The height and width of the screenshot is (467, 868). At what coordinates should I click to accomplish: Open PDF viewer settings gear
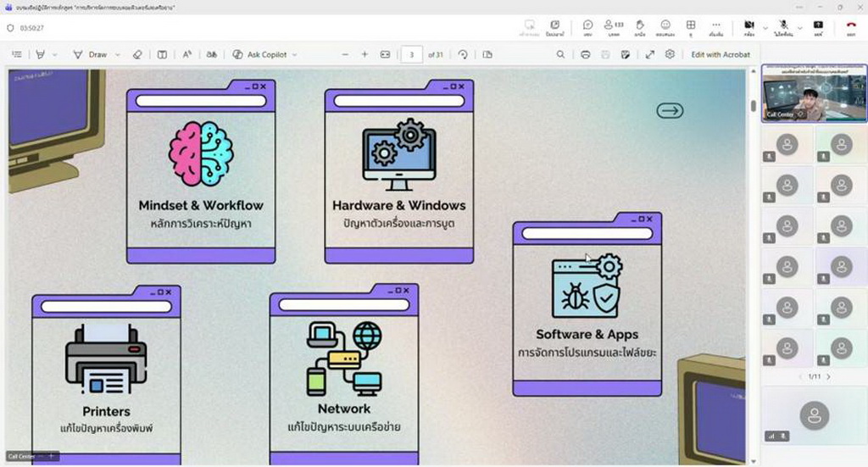[670, 54]
